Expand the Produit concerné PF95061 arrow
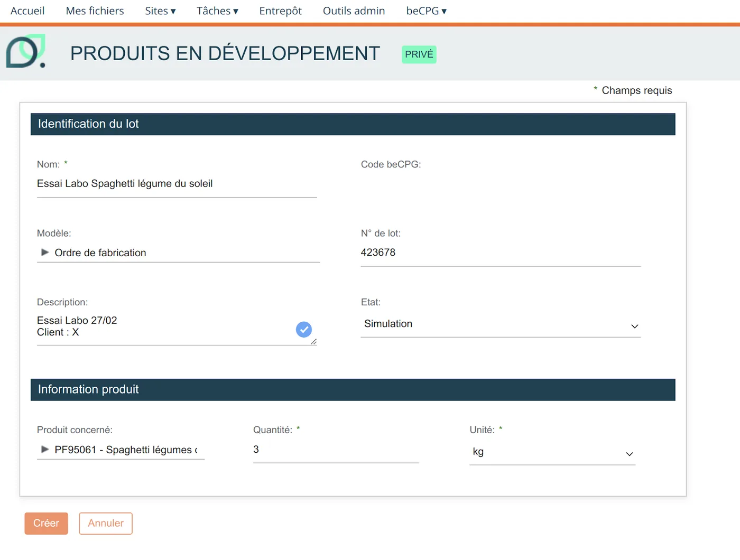This screenshot has width=740, height=560. (x=45, y=450)
